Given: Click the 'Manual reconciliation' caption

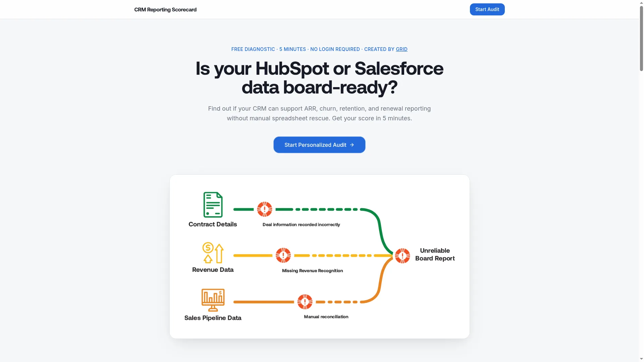Looking at the screenshot, I should (326, 317).
